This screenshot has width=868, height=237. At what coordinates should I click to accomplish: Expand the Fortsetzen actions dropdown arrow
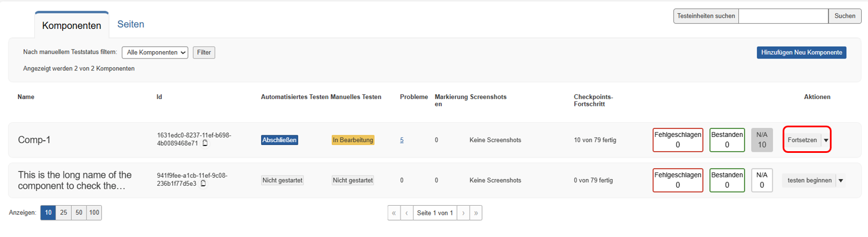click(826, 140)
